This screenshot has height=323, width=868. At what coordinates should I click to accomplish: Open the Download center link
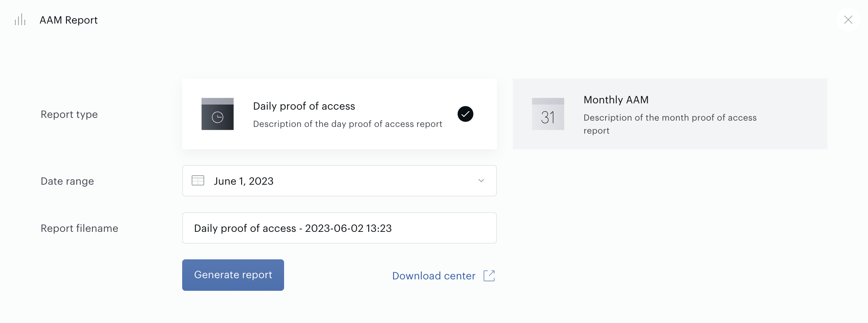[x=434, y=276]
